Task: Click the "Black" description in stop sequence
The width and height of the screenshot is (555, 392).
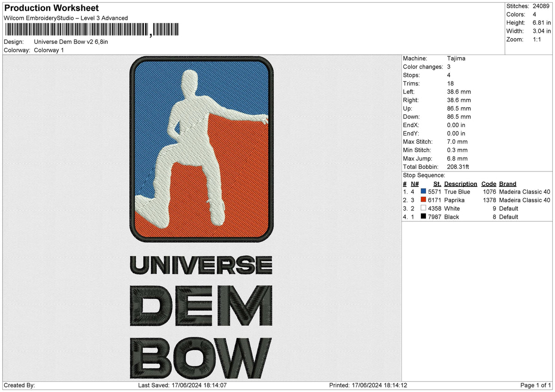Action: (451, 217)
